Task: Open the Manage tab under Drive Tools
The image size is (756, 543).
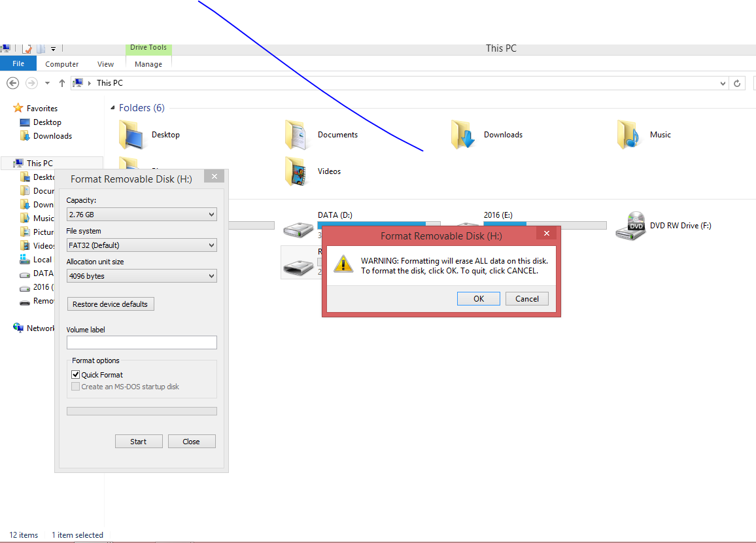Action: pyautogui.click(x=148, y=63)
